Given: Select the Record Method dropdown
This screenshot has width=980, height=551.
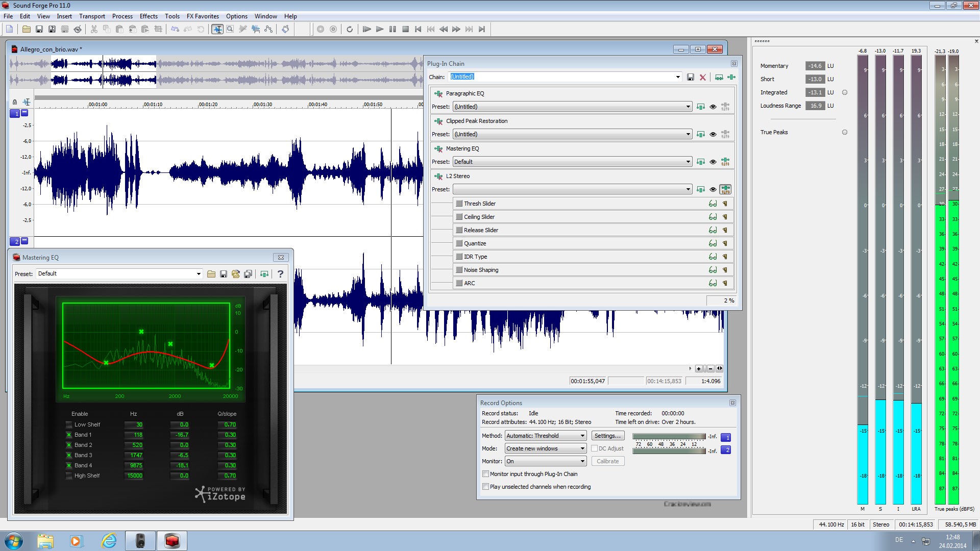Looking at the screenshot, I should coord(545,435).
